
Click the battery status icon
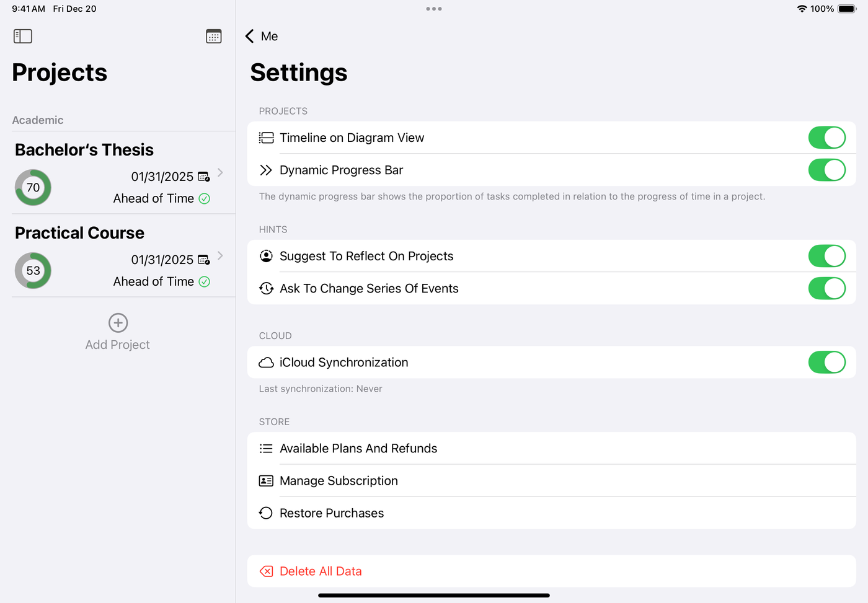[x=847, y=9]
